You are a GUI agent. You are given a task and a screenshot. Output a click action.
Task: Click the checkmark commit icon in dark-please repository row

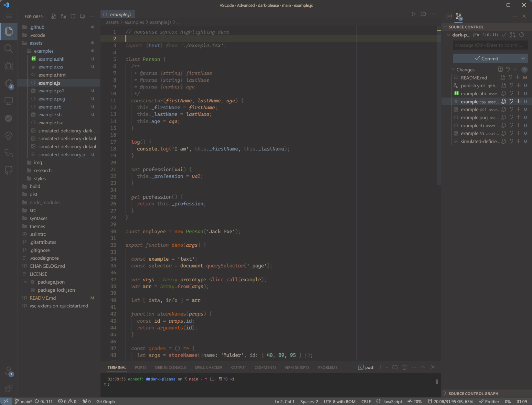coord(504,35)
